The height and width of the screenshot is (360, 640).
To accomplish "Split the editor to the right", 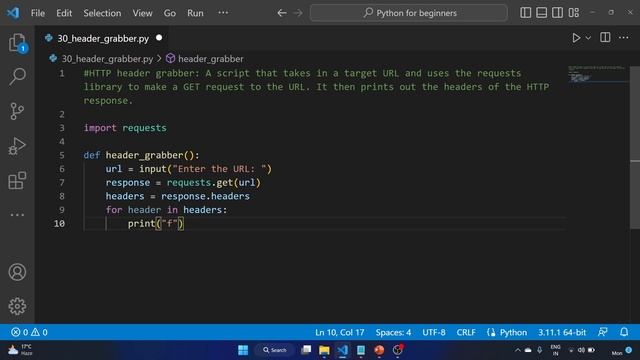I will (605, 38).
